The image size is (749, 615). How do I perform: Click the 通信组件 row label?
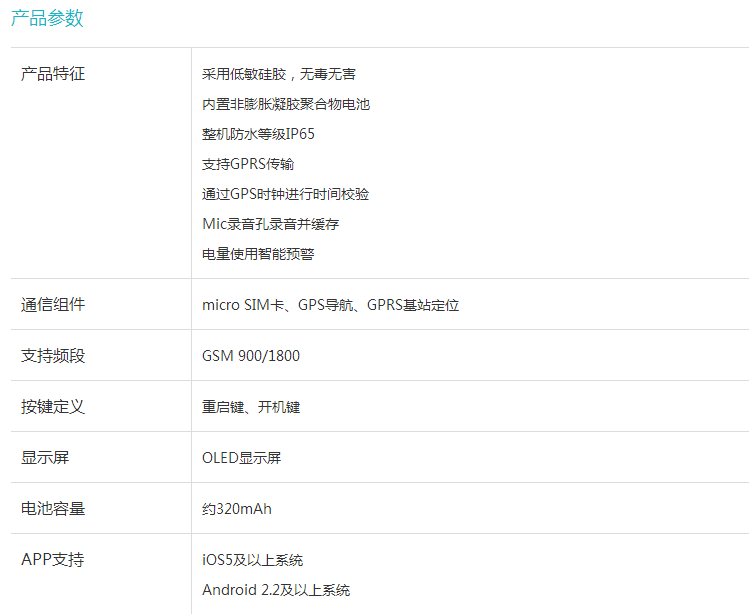tap(53, 305)
